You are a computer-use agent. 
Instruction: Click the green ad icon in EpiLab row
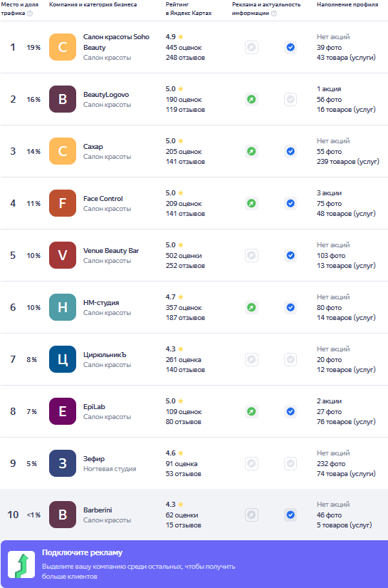[252, 411]
